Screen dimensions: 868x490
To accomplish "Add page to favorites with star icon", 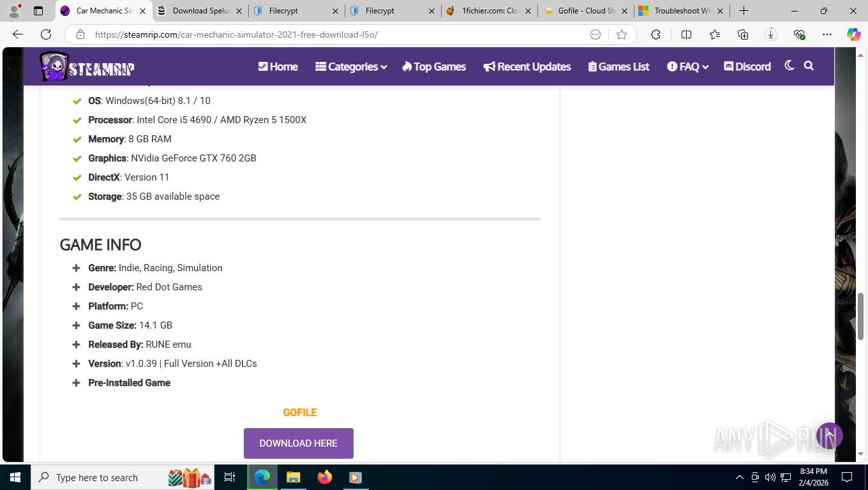I will (x=622, y=34).
